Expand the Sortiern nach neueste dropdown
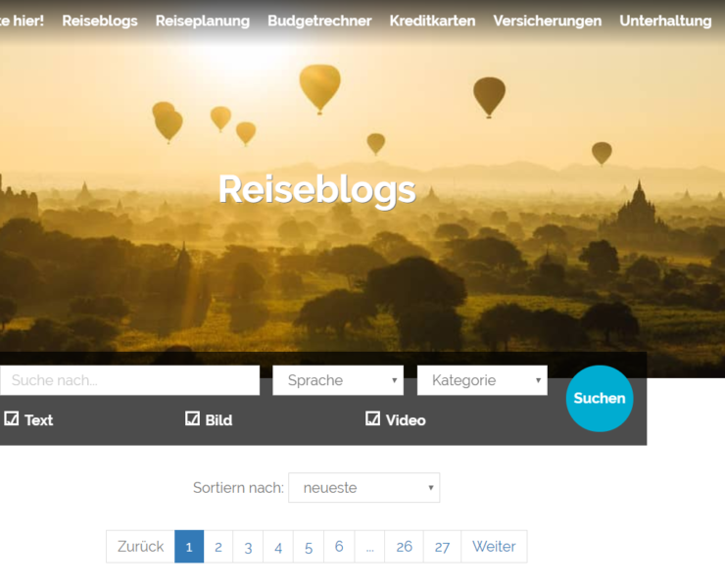 [x=363, y=488]
